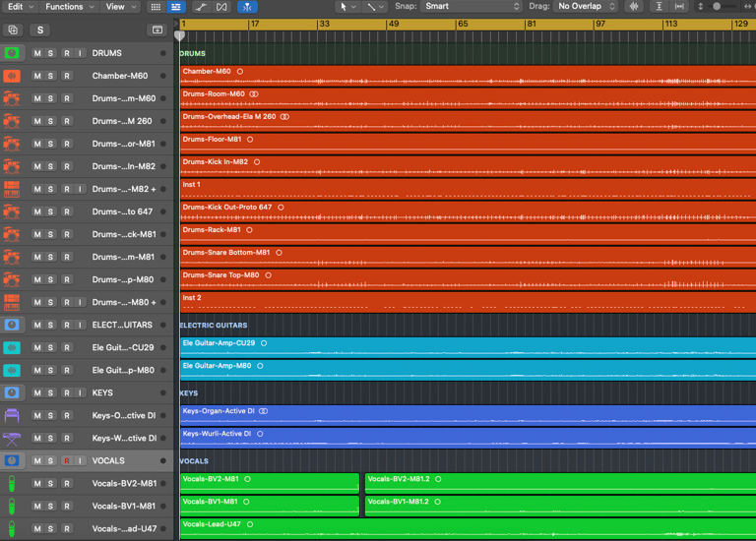The image size is (756, 541).
Task: Toggle the Catch playhead button
Action: point(247,7)
